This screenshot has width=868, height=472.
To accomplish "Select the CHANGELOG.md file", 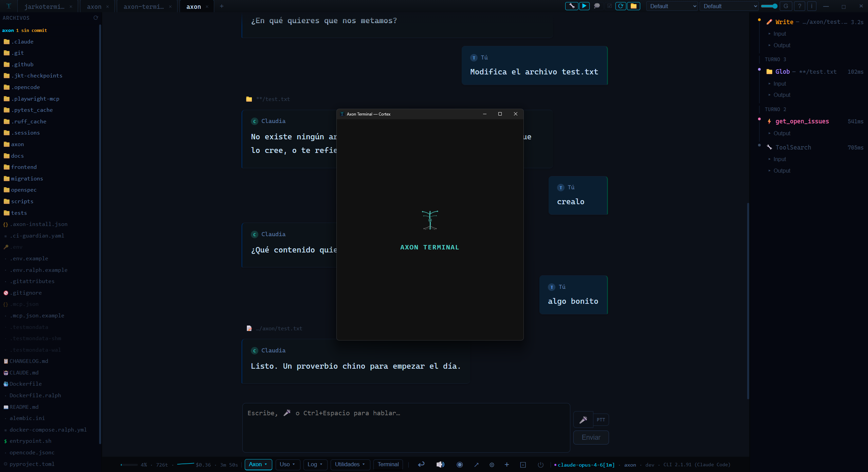I will 26,361.
